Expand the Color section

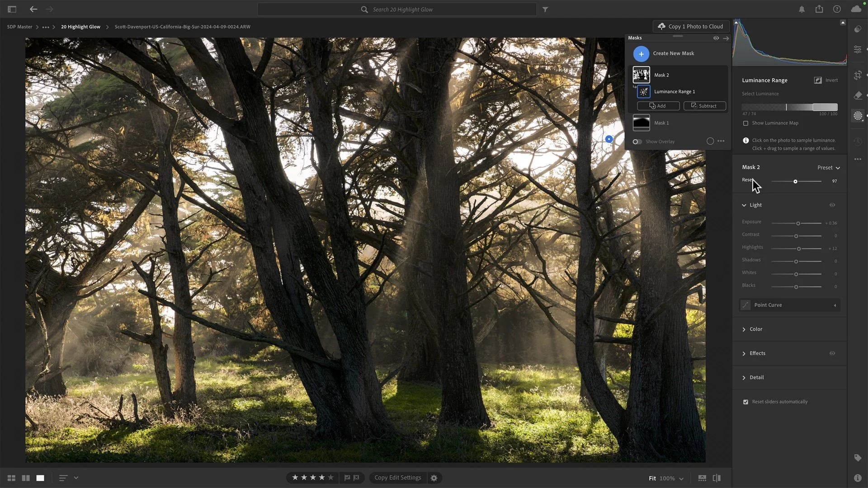tap(755, 329)
